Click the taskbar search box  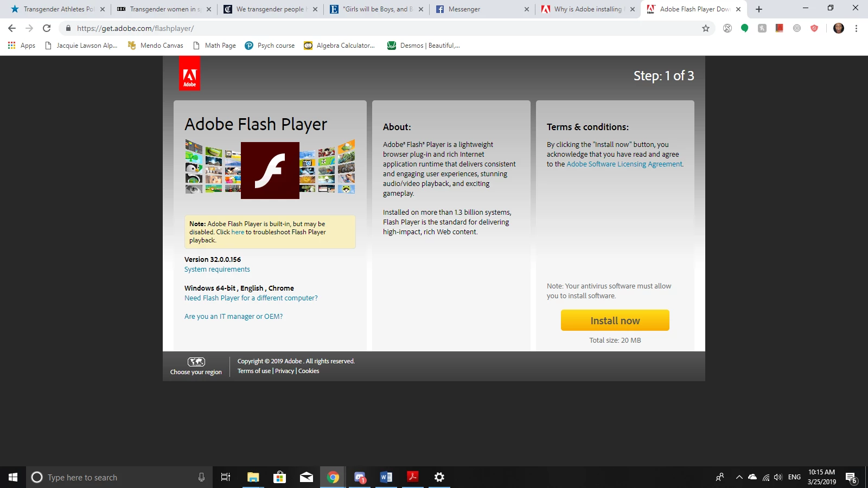(x=119, y=477)
